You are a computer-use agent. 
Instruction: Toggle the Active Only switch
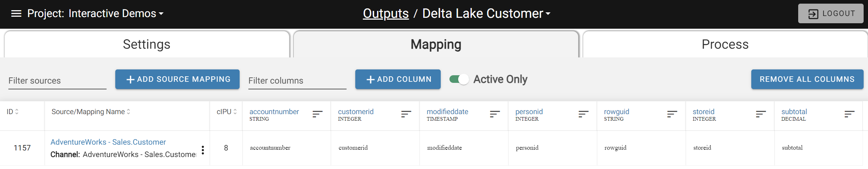459,79
